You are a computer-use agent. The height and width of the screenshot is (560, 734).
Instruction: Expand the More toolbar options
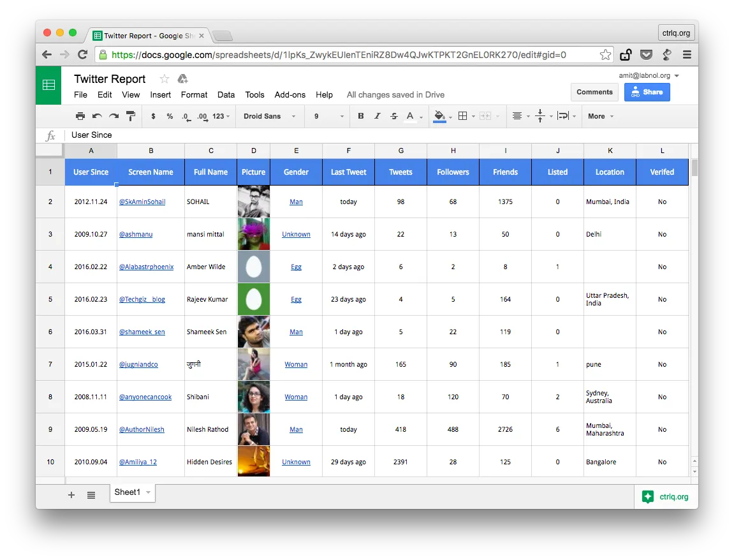601,116
